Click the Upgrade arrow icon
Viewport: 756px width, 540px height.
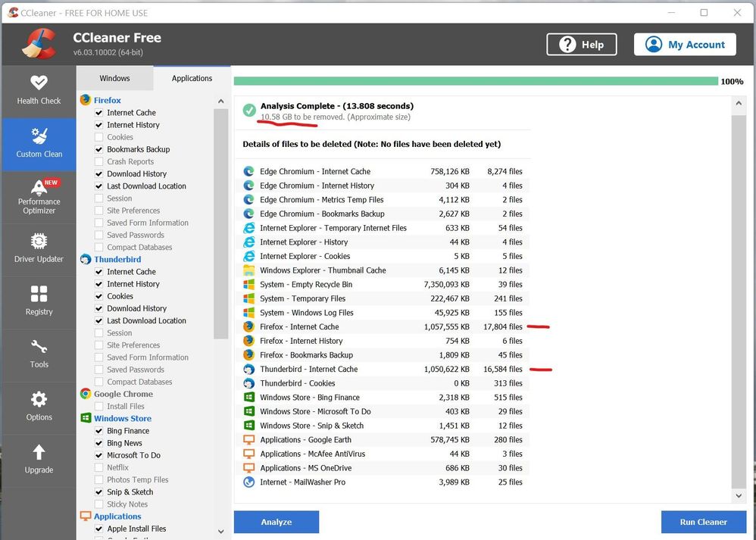(x=39, y=452)
